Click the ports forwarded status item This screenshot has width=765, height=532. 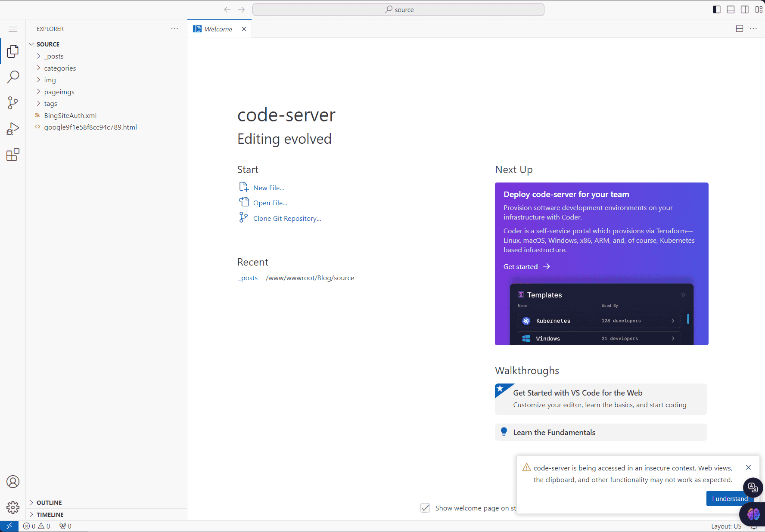[65, 526]
